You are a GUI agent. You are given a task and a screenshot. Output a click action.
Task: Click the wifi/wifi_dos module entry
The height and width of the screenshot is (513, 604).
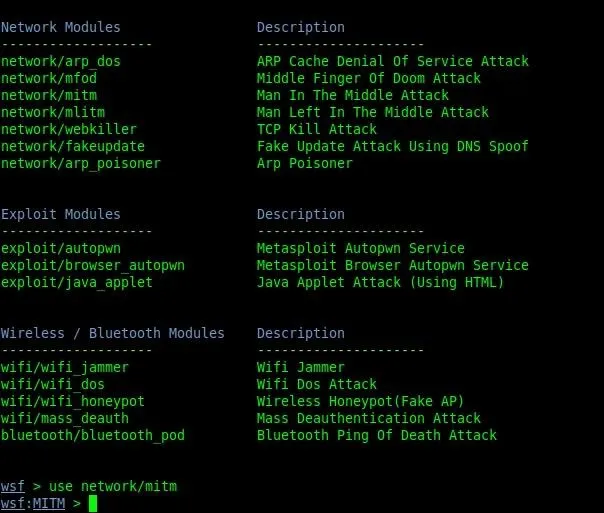pyautogui.click(x=52, y=385)
